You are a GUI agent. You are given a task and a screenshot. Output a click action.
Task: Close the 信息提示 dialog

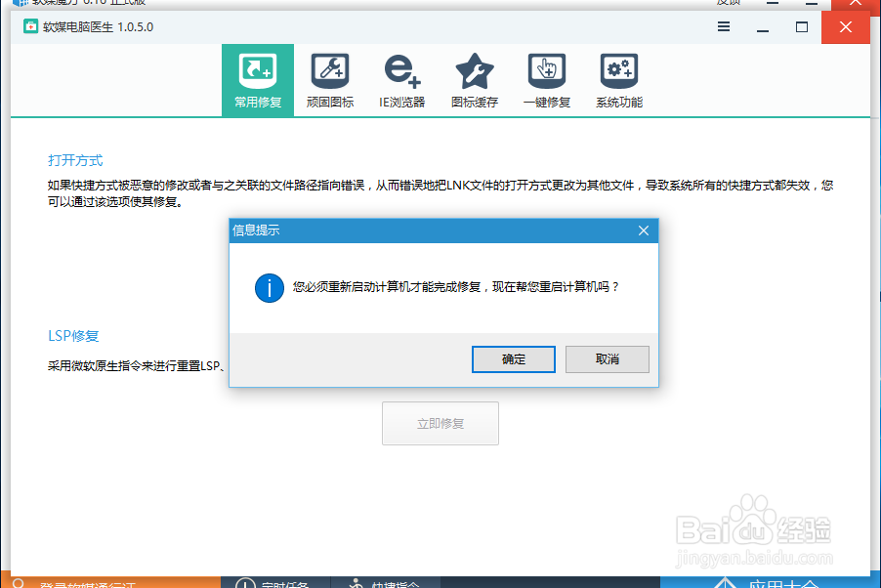643,231
